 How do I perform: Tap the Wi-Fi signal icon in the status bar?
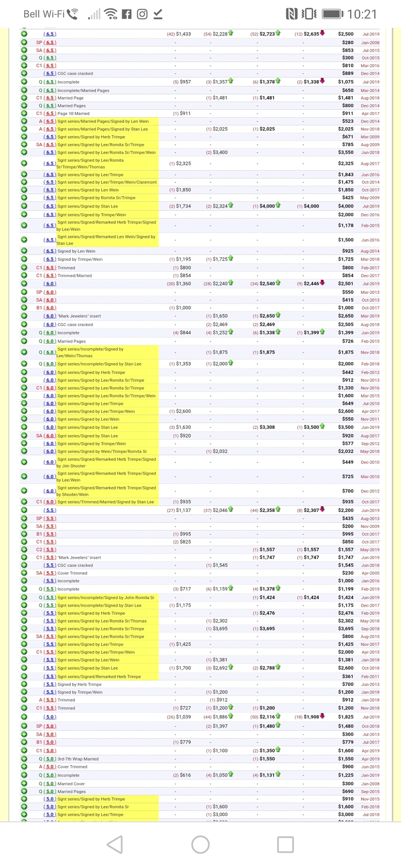click(111, 14)
